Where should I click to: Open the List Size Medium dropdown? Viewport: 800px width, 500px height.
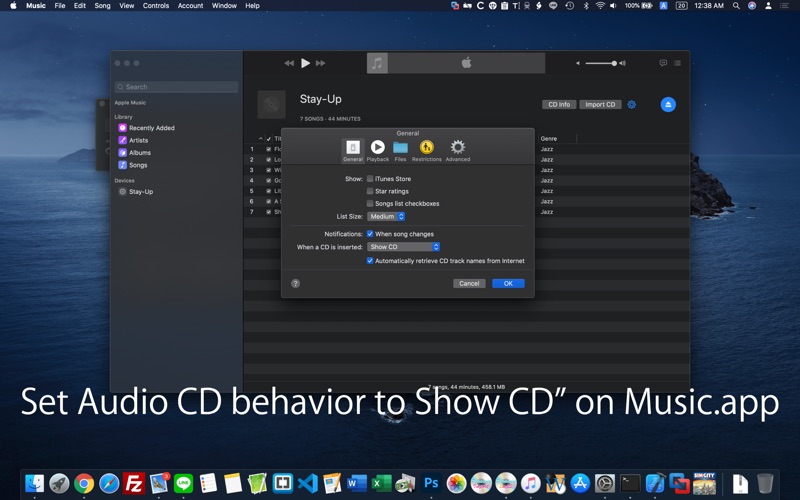386,216
